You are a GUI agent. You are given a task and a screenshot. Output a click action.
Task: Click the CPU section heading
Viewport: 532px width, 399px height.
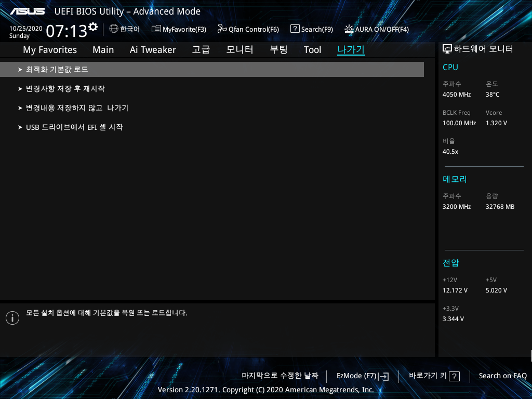450,67
